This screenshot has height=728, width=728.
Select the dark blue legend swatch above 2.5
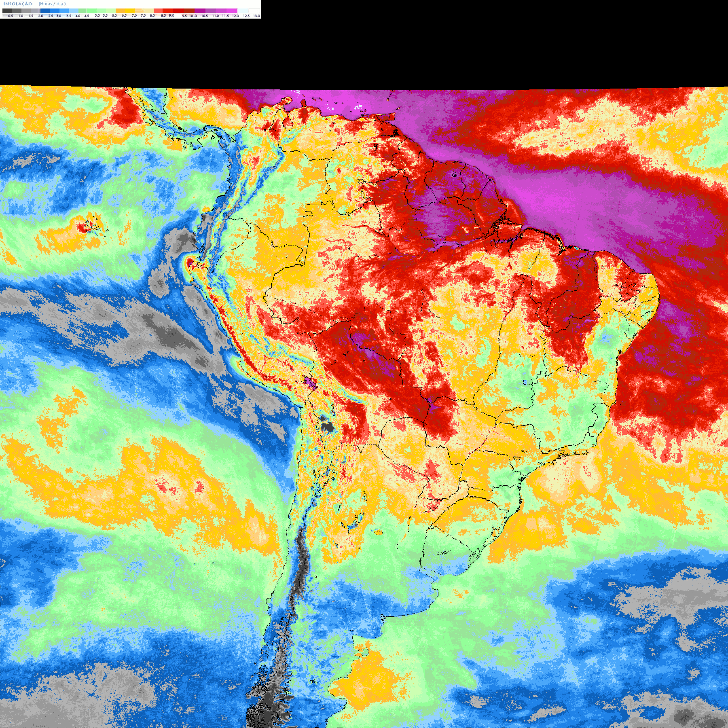(45, 11)
